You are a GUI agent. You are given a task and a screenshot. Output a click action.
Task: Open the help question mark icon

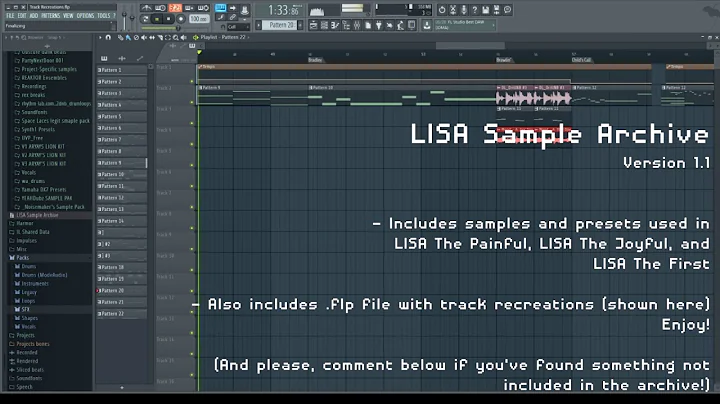(x=475, y=10)
